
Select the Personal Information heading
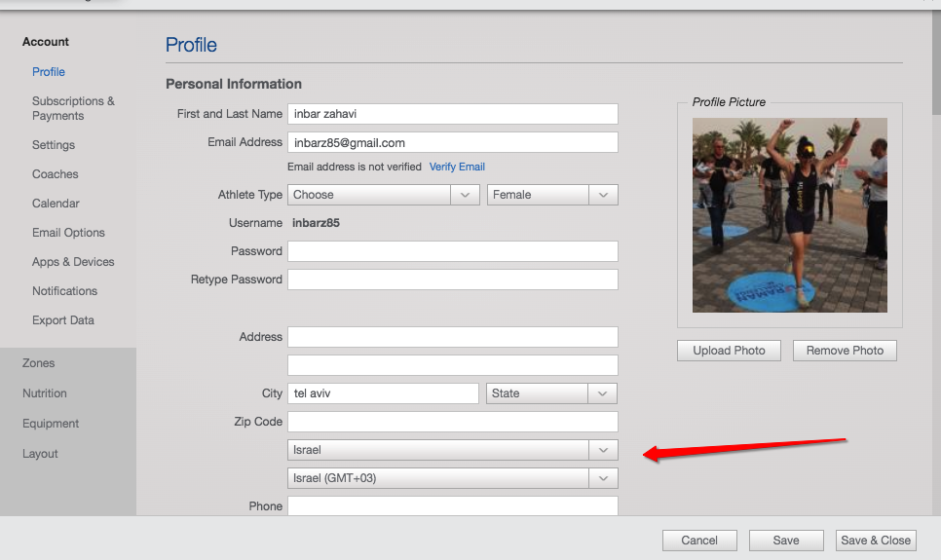pyautogui.click(x=234, y=84)
